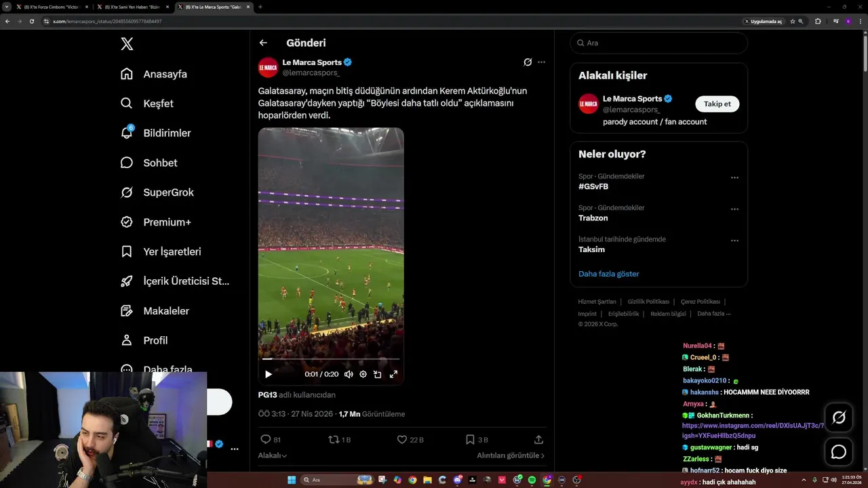The height and width of the screenshot is (488, 868).
Task: Open PG13 source user link
Action: click(267, 394)
